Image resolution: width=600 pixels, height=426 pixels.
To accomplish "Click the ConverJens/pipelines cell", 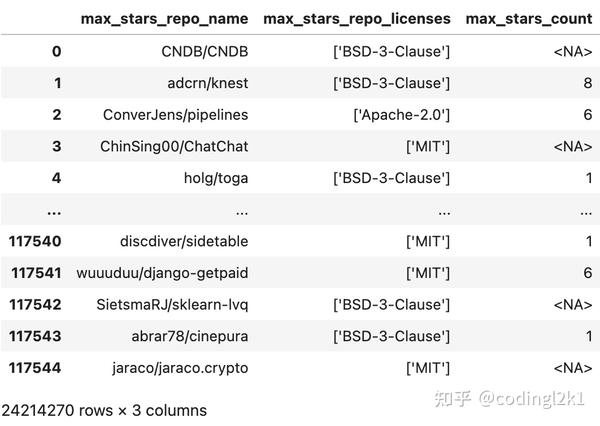I will 176,115.
